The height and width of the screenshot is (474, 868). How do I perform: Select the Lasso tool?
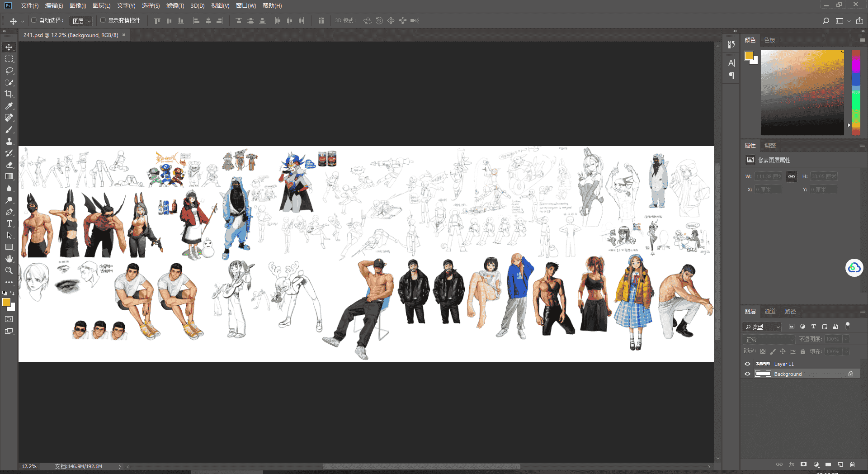[x=9, y=71]
